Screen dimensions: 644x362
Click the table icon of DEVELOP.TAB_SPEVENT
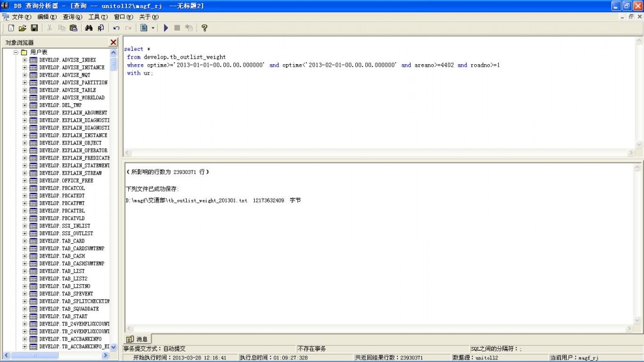(x=33, y=294)
